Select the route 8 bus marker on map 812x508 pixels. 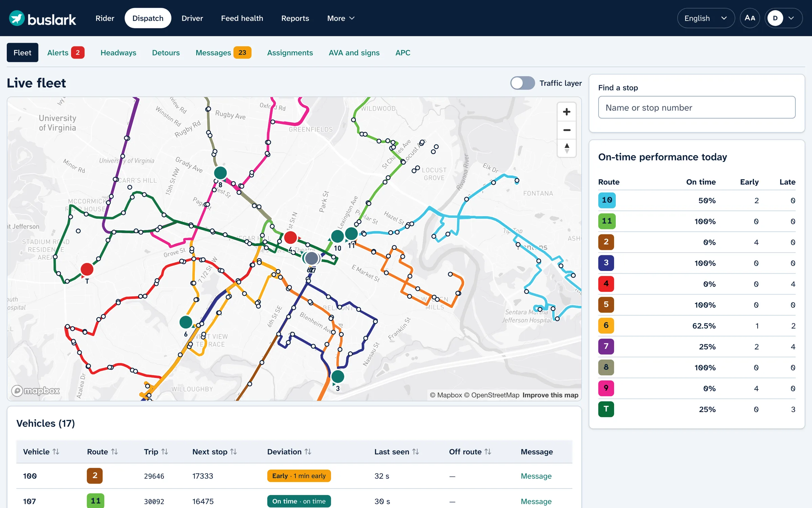(220, 173)
